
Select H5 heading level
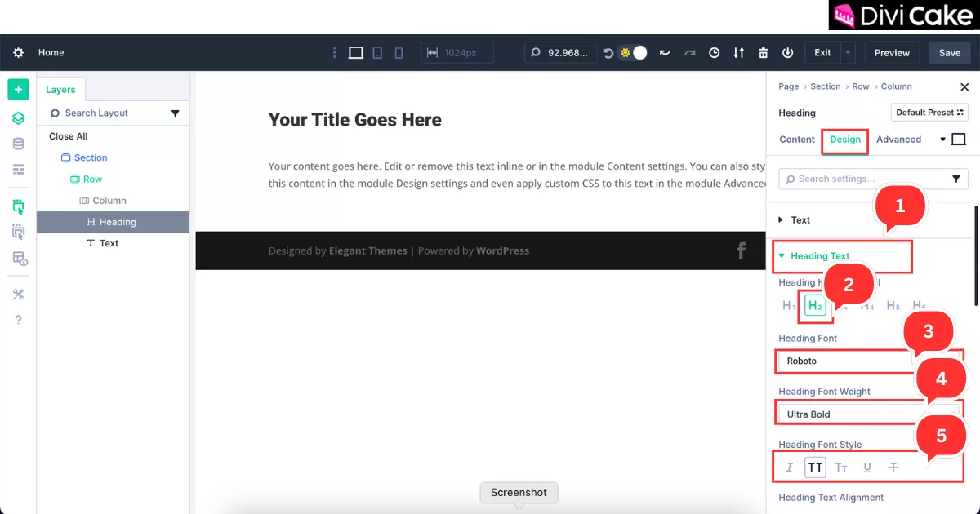coord(893,306)
